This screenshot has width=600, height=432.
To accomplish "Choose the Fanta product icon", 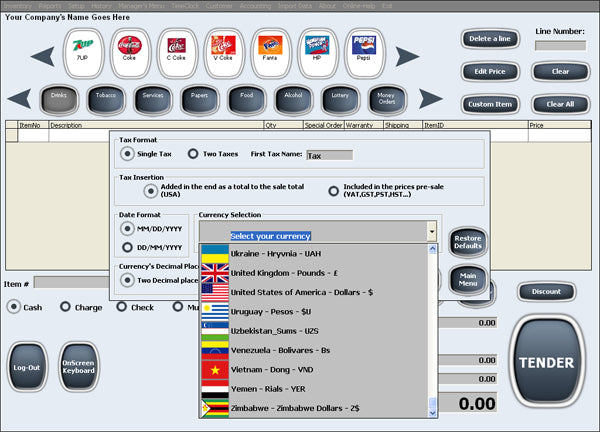I will [271, 53].
